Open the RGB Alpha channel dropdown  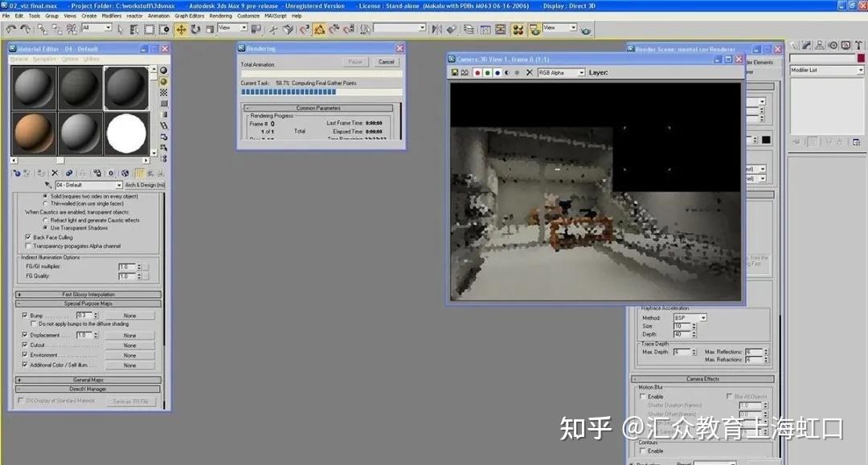point(582,72)
